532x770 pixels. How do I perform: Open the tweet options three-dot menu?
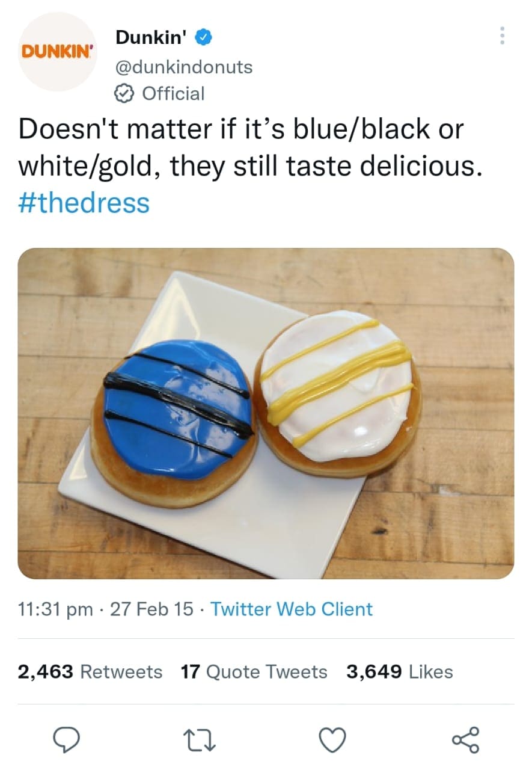point(503,36)
